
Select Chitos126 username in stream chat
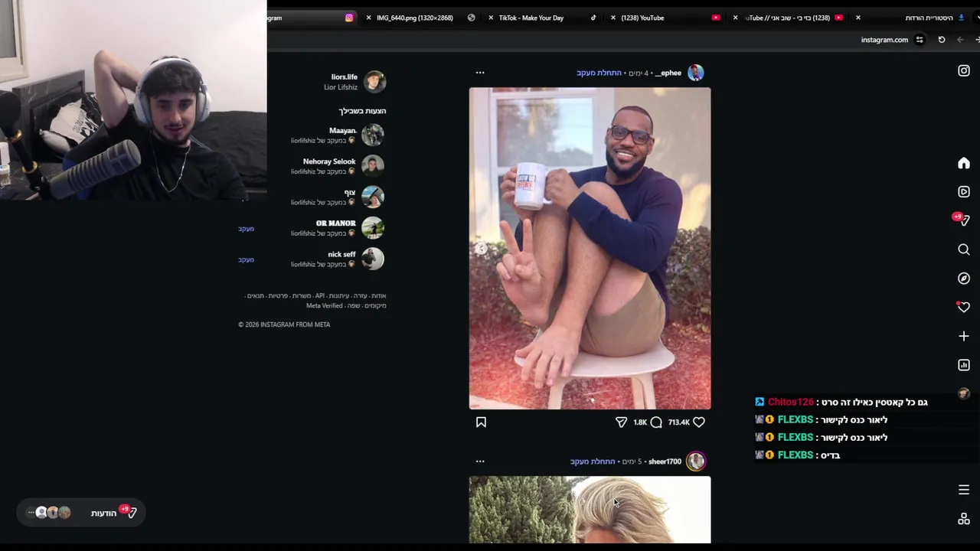[790, 402]
